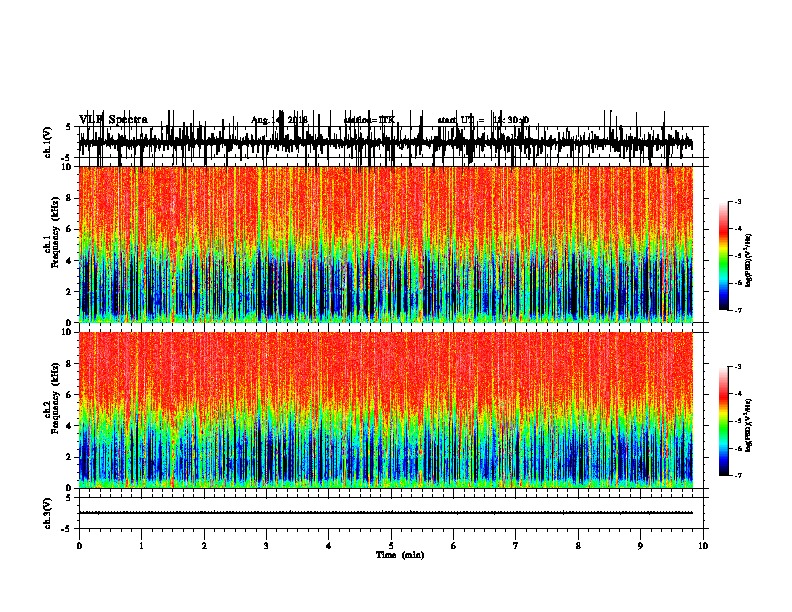
Task: Click time axis tick label '6'
Action: coord(454,546)
